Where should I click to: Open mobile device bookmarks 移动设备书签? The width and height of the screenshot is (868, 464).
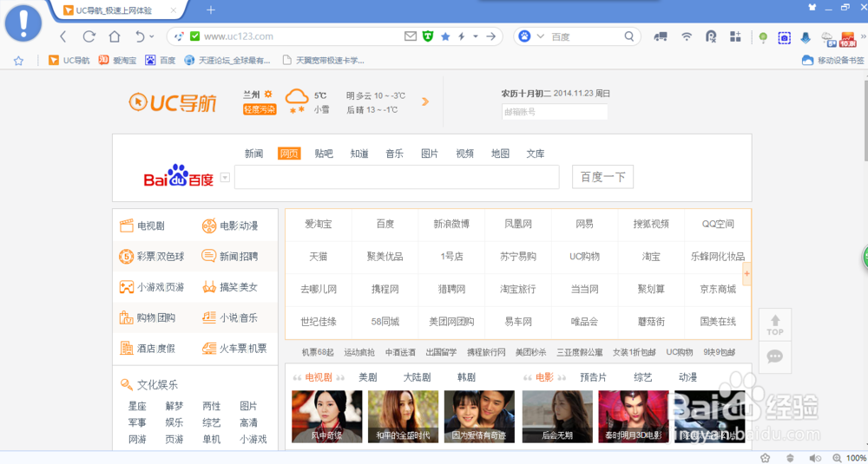832,61
